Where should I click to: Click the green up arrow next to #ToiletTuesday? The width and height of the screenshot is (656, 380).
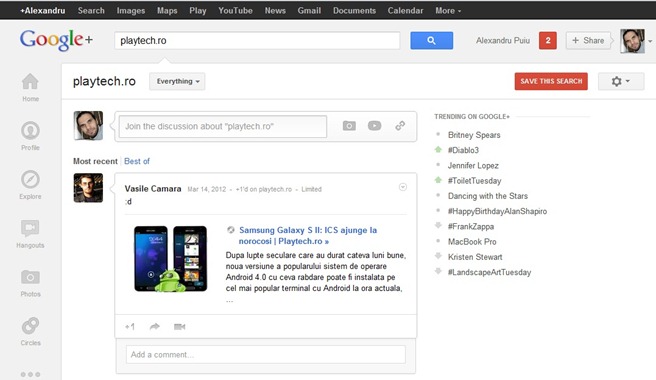click(x=438, y=180)
